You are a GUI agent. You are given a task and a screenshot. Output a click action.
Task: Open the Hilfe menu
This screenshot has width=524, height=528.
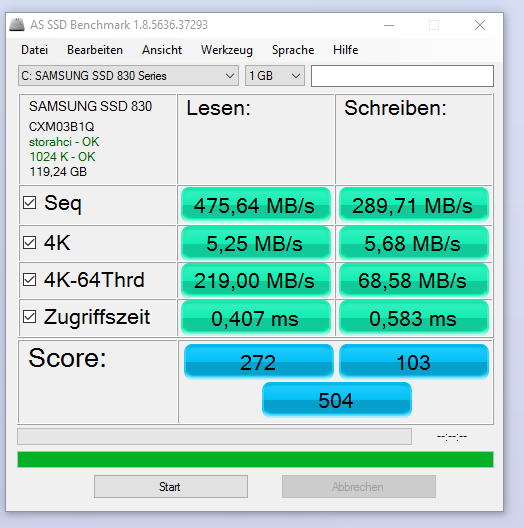346,50
